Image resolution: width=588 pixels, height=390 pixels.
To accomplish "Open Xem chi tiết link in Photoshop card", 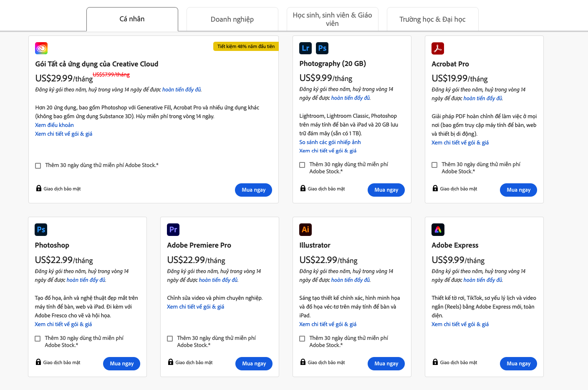I will tap(63, 324).
